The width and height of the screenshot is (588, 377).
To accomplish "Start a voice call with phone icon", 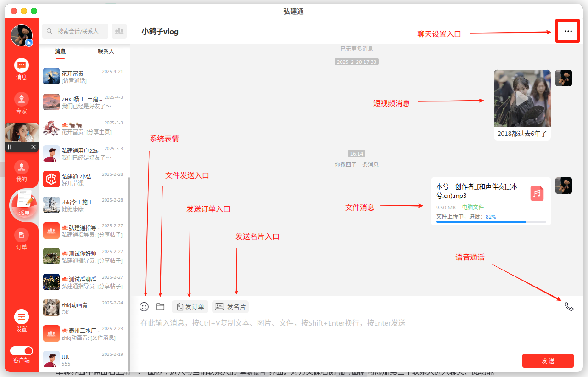I will point(569,307).
